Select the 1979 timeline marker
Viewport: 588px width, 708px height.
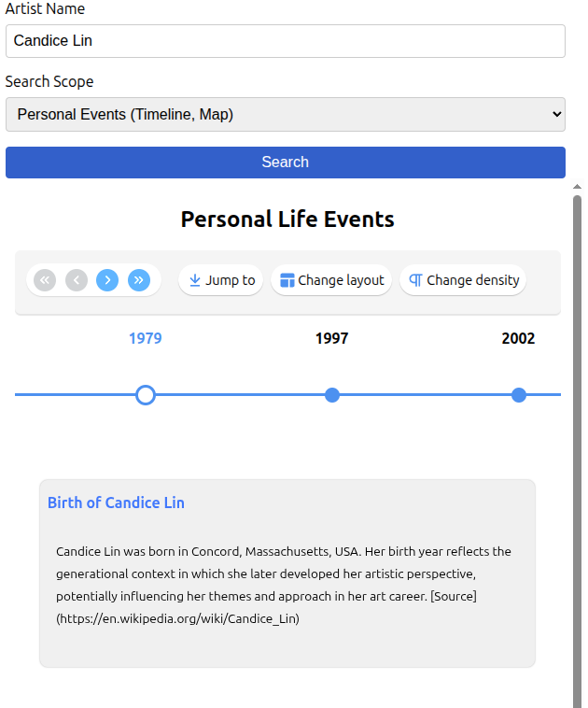point(146,395)
